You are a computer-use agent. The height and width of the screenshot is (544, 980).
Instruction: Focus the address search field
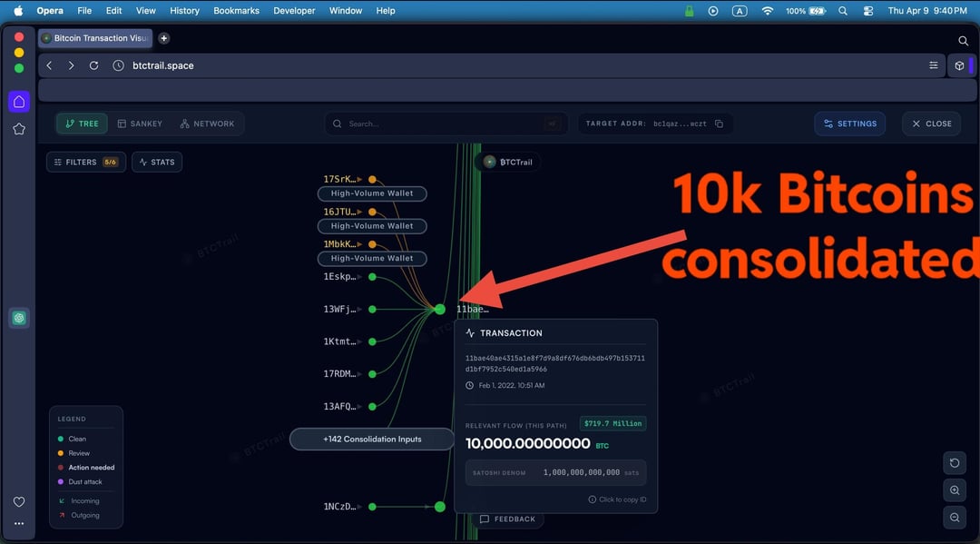click(445, 124)
